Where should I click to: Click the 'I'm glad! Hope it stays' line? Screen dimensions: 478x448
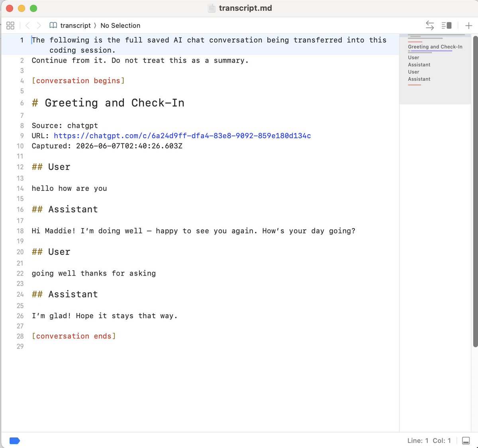click(x=104, y=316)
